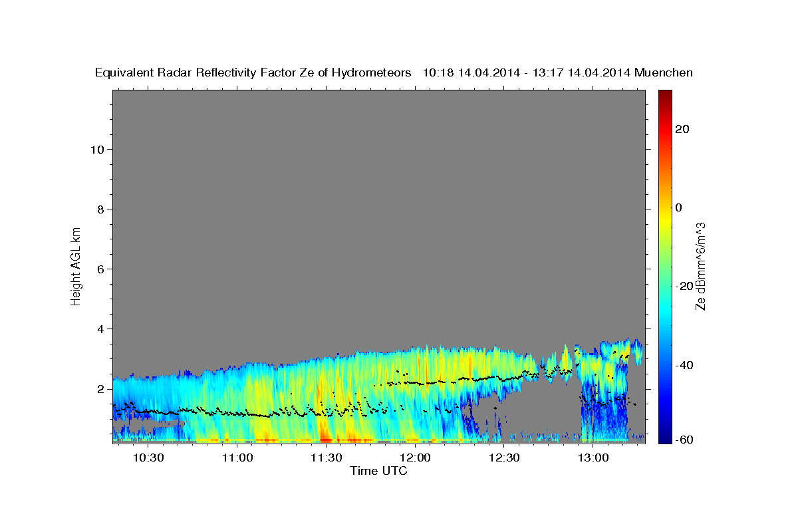798x532 pixels.
Task: Click the 'Ze dBmm^6/m^3' colorbar label
Action: pyautogui.click(x=700, y=266)
